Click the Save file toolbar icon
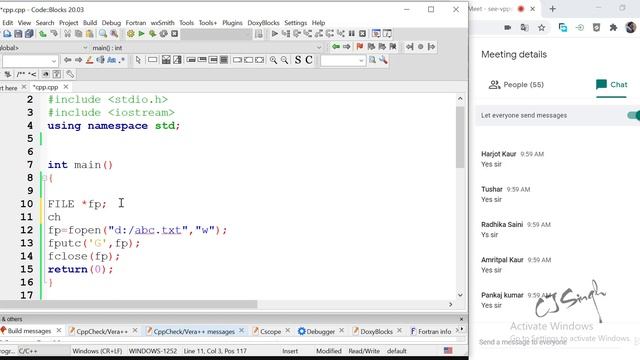 (x=18, y=34)
